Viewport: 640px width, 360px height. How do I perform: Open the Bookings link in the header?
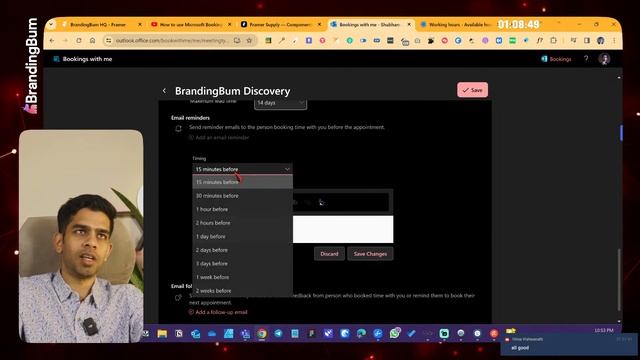[556, 59]
